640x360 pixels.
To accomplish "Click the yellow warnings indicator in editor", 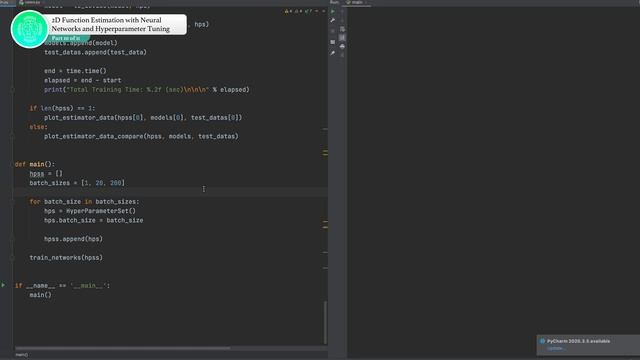I will (x=288, y=11).
